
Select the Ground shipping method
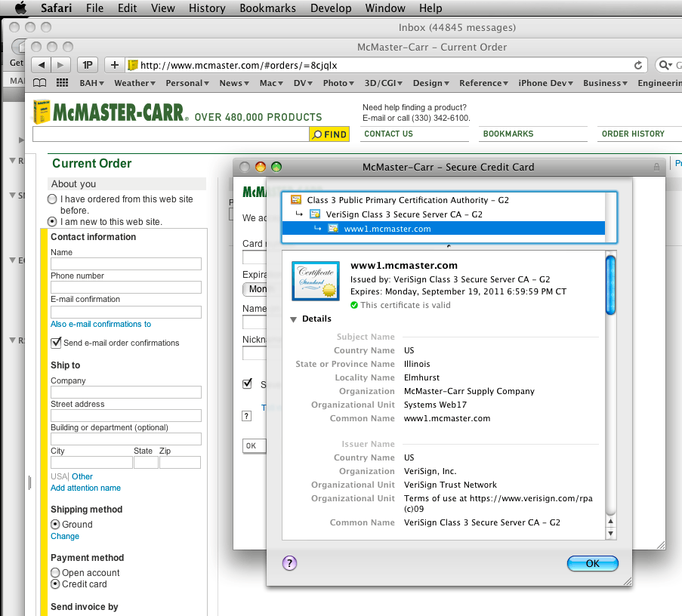pos(55,524)
